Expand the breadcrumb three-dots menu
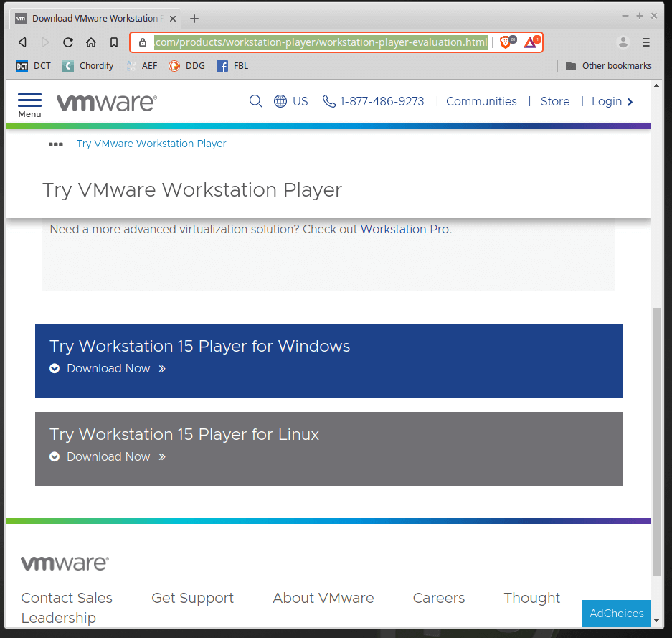Image resolution: width=672 pixels, height=638 pixels. (55, 144)
